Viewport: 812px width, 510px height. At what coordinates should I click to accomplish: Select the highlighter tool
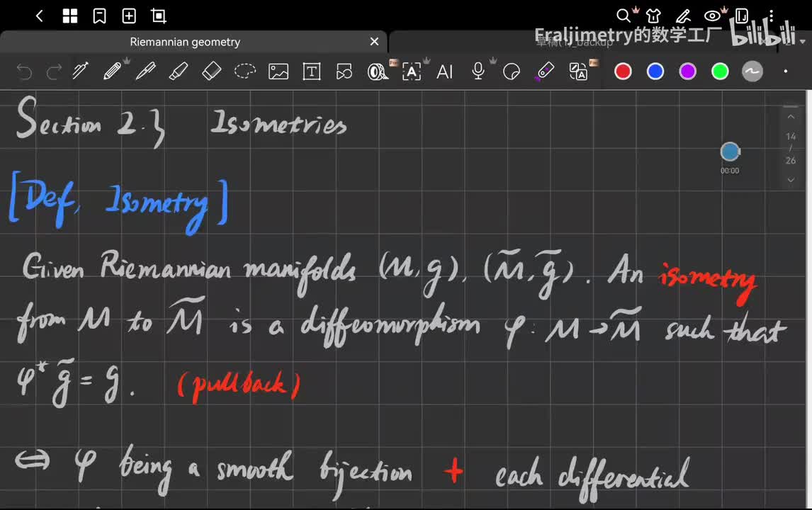178,71
